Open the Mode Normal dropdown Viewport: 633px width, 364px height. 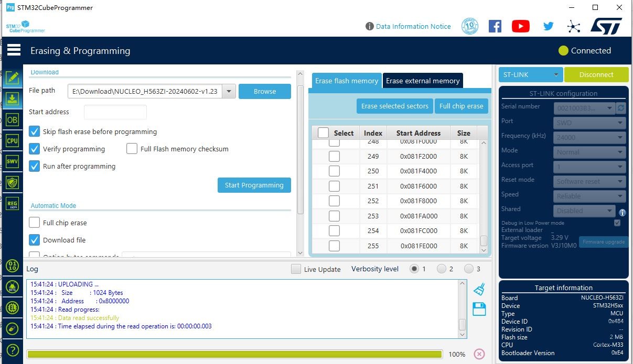point(590,152)
